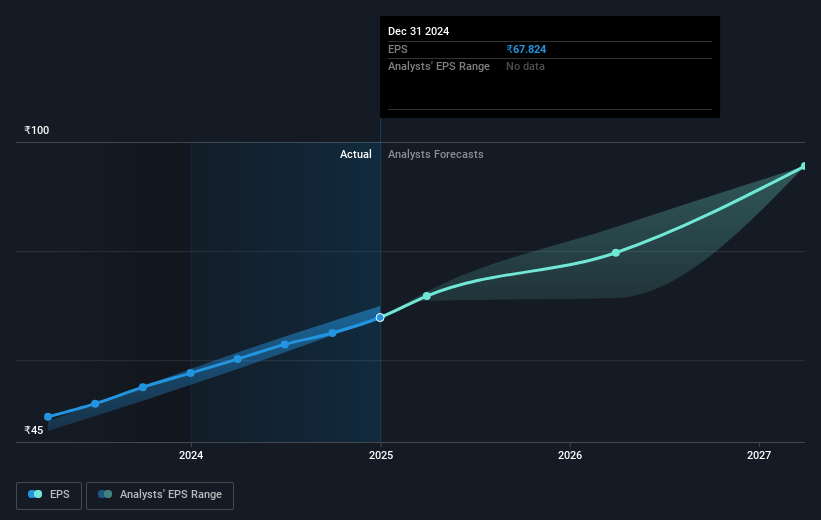821x520 pixels.
Task: Click the 'No data' analysts range value
Action: point(525,67)
